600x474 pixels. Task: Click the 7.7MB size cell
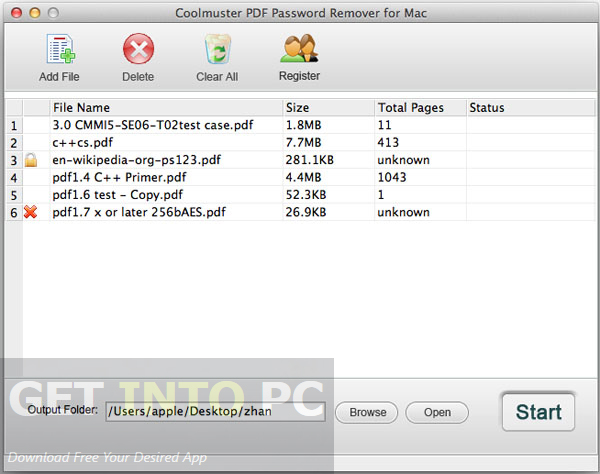tap(328, 143)
